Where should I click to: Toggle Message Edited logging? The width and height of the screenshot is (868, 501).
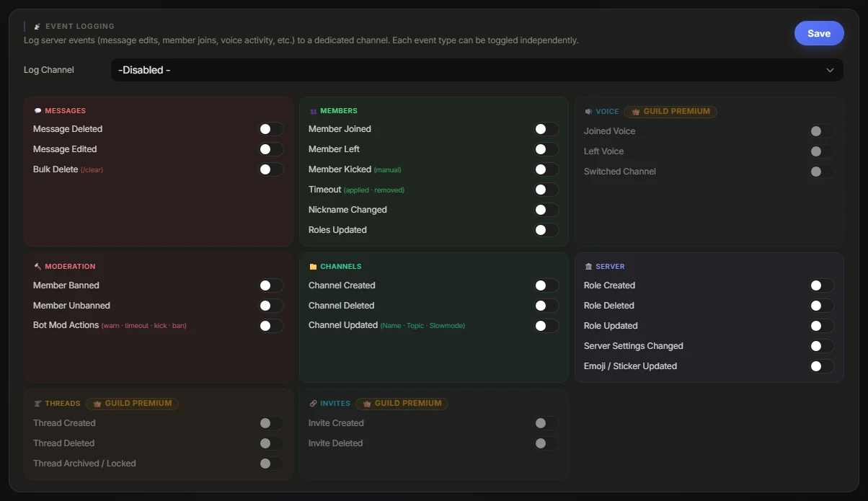point(271,149)
